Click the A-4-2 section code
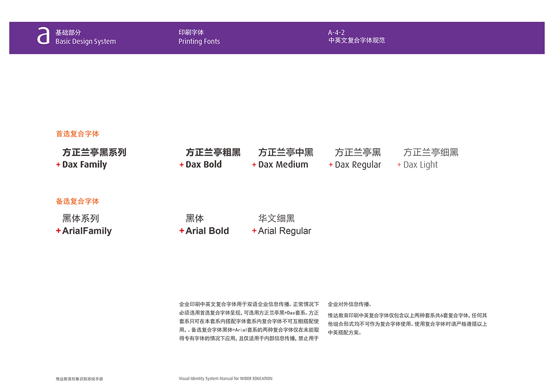The image size is (554, 392). pyautogui.click(x=336, y=32)
